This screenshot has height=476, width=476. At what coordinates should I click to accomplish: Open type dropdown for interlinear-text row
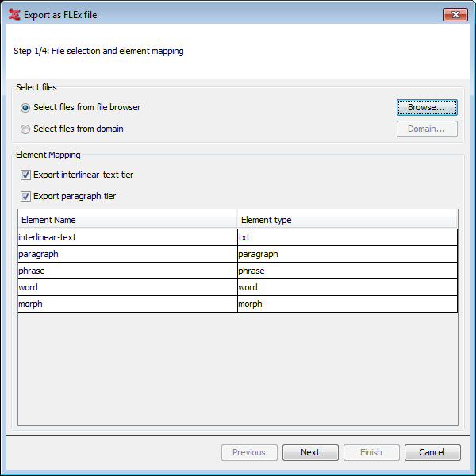pyautogui.click(x=347, y=237)
